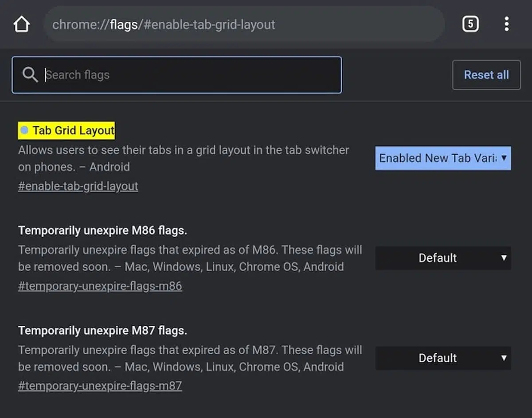
Task: Click the Reset all button
Action: point(486,75)
